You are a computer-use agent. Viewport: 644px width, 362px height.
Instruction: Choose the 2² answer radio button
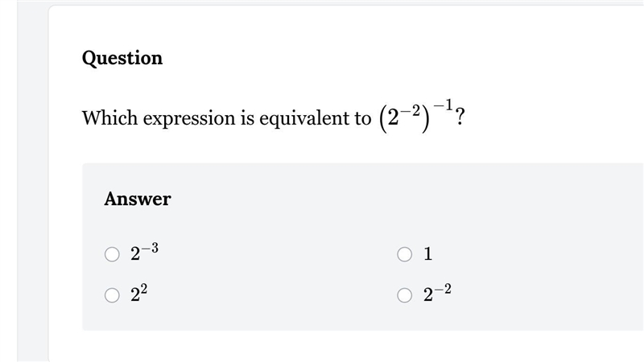tap(112, 295)
